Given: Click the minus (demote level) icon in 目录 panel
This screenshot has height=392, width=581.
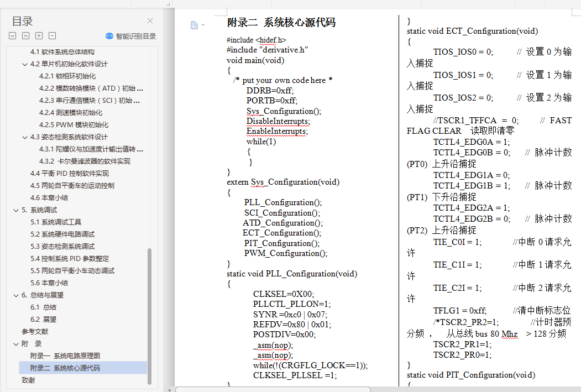Looking at the screenshot, I should point(53,36).
